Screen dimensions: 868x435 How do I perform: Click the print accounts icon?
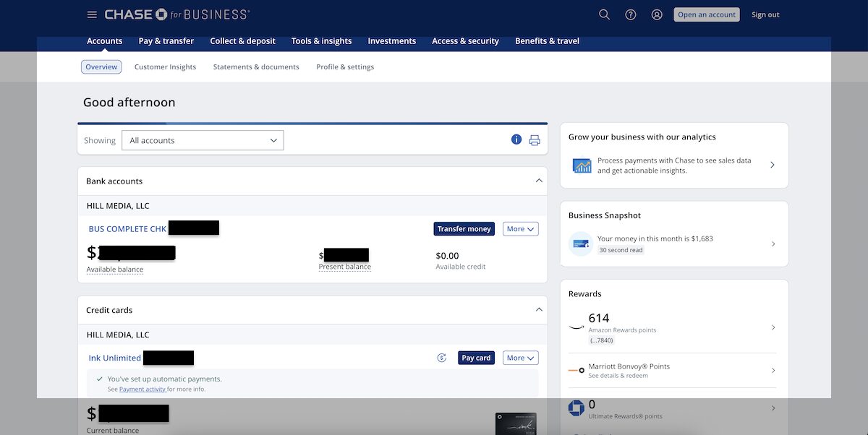pyautogui.click(x=535, y=140)
